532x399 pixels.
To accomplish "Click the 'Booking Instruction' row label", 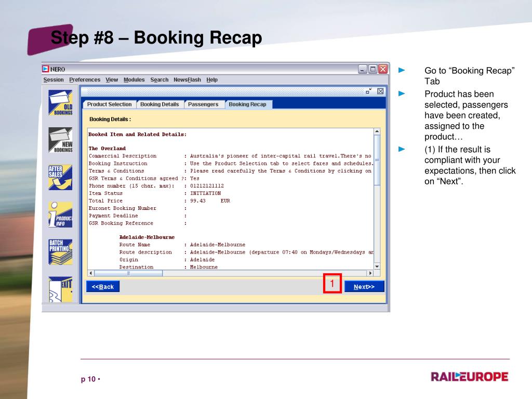I will point(118,163).
